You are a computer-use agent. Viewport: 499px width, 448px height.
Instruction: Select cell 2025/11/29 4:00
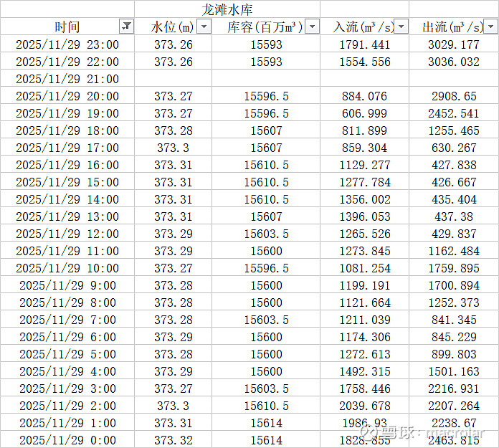[x=67, y=371]
